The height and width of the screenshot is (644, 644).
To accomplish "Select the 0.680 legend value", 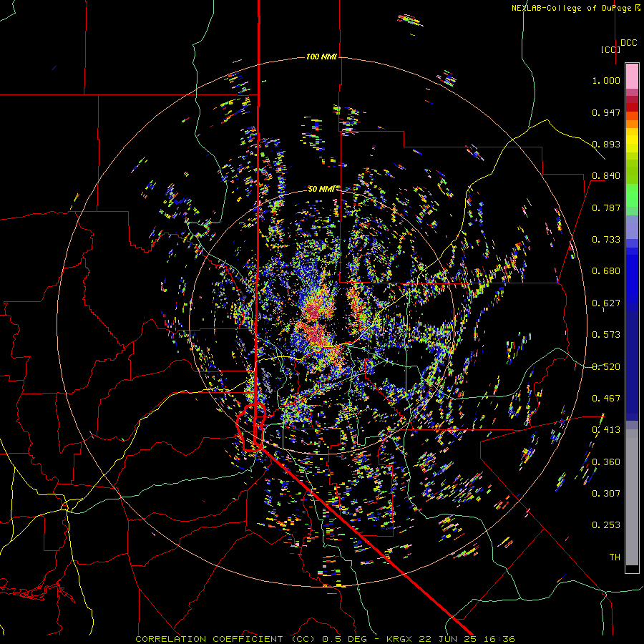I will (606, 271).
